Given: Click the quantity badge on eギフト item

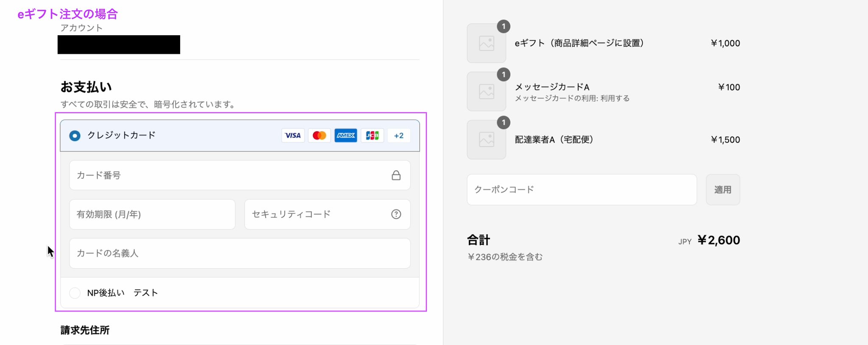Looking at the screenshot, I should pyautogui.click(x=504, y=26).
